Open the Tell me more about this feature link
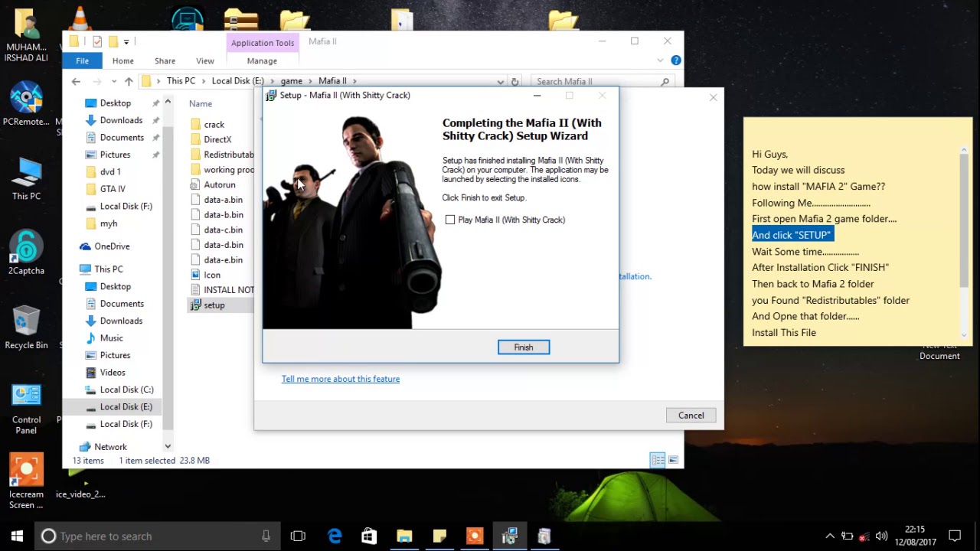Viewport: 980px width, 551px height. 341,379
